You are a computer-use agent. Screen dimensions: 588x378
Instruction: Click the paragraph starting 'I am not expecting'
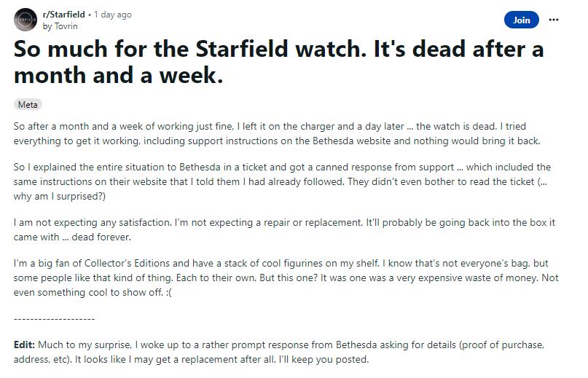[x=284, y=229]
